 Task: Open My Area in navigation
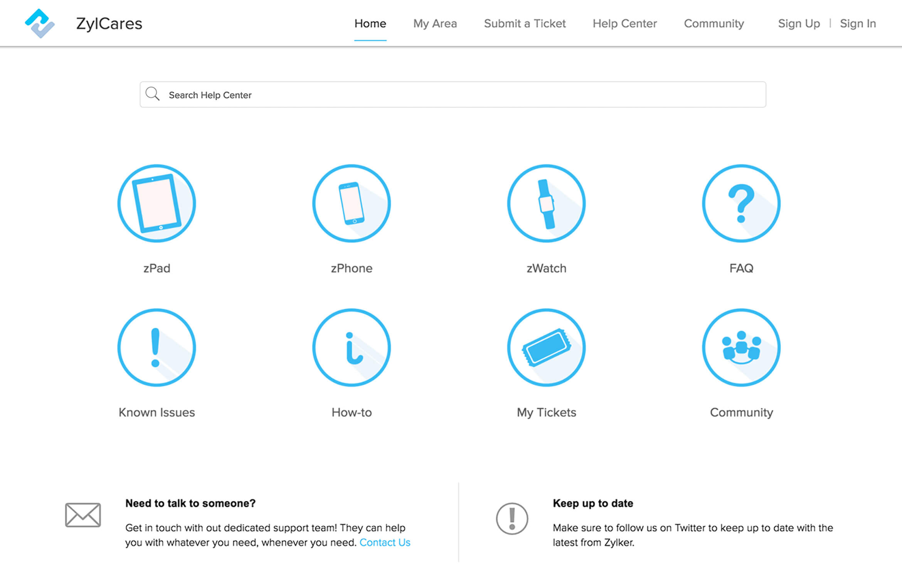435,24
